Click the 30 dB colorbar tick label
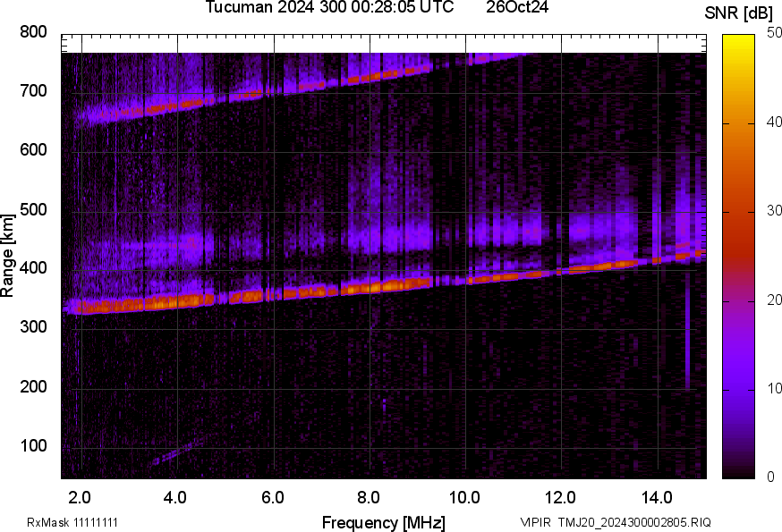This screenshot has height=532, width=782. 775,211
